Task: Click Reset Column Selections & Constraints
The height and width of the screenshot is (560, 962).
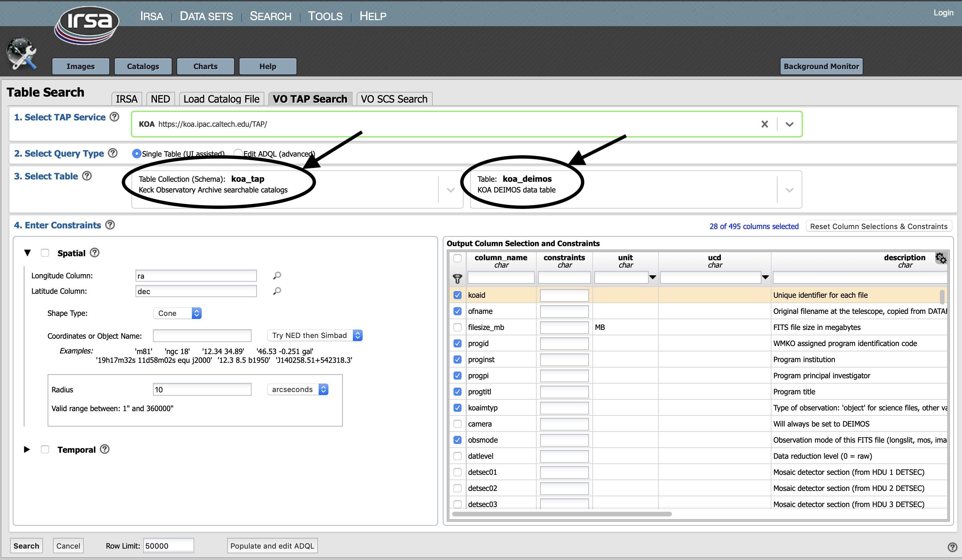Action: pos(878,226)
